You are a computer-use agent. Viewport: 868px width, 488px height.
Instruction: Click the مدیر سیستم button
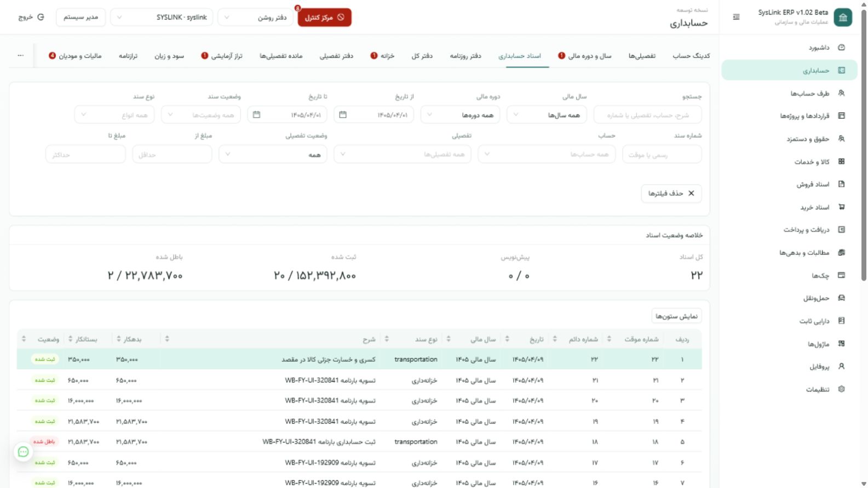pyautogui.click(x=81, y=18)
